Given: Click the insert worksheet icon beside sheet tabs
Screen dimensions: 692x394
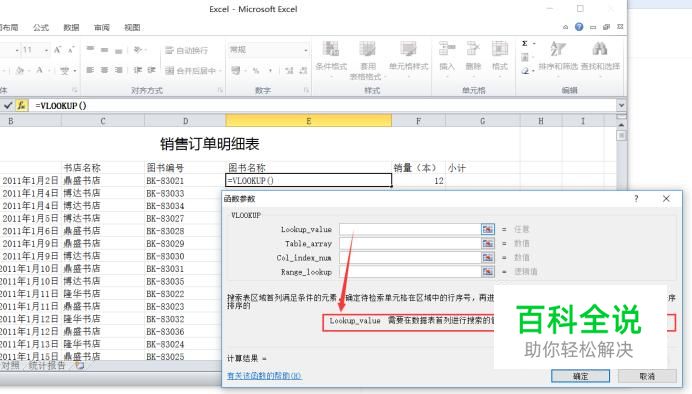Looking at the screenshot, I should point(79,365).
